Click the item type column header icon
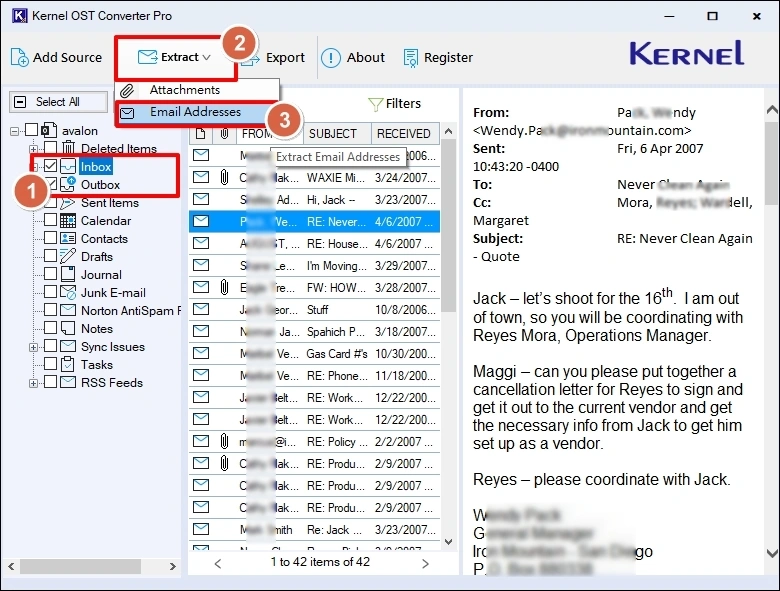Image resolution: width=780 pixels, height=591 pixels. (200, 134)
